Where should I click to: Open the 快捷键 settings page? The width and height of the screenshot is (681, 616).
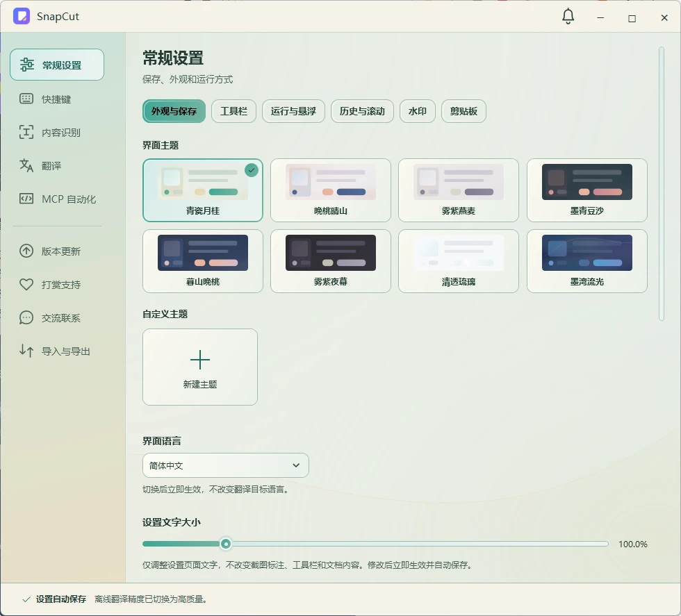point(57,99)
